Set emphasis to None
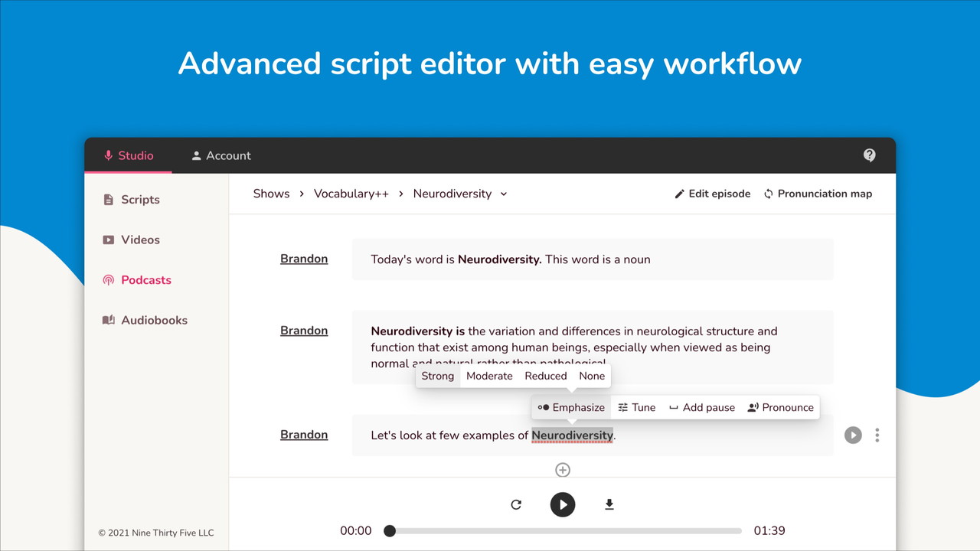980x551 pixels. coord(592,376)
